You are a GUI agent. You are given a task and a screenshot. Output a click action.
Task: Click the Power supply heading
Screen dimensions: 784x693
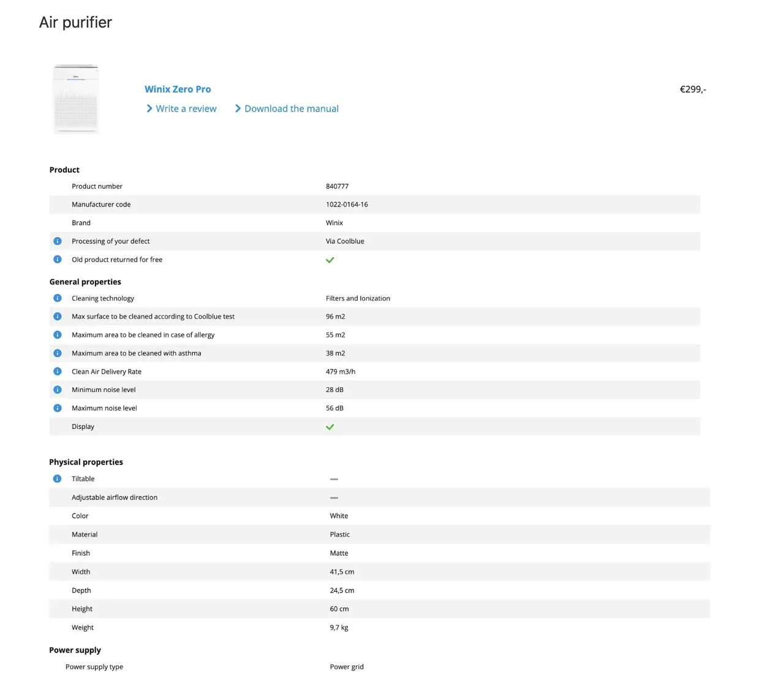tap(75, 651)
